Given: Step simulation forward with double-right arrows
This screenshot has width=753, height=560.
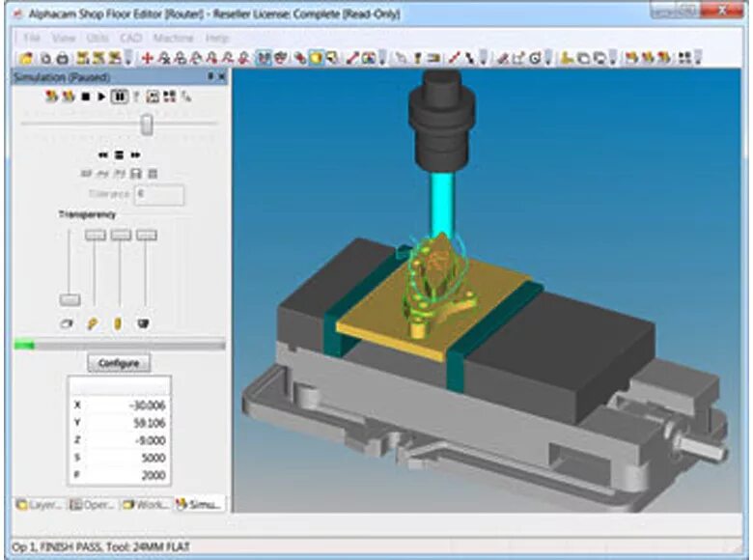Looking at the screenshot, I should 136,155.
